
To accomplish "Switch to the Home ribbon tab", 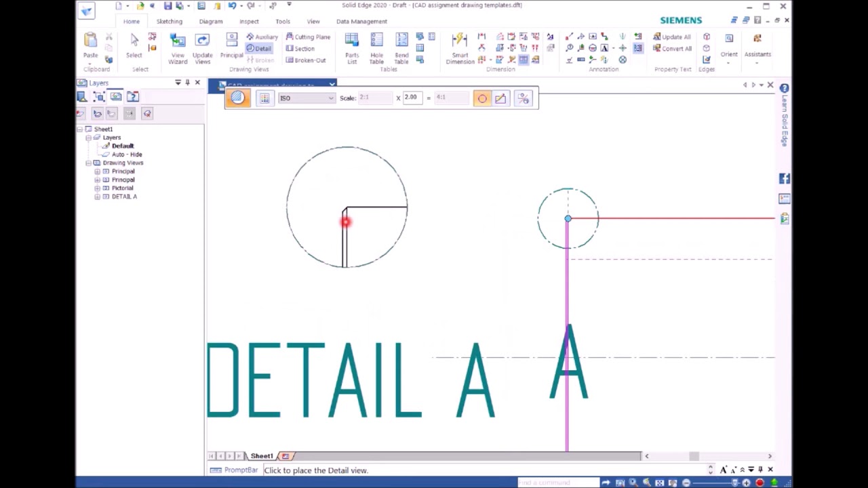I will [132, 21].
